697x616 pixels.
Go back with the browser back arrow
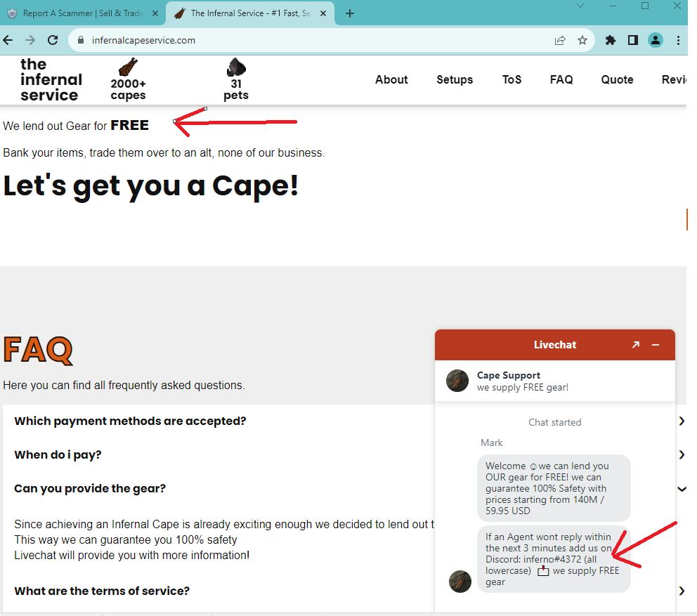click(8, 41)
